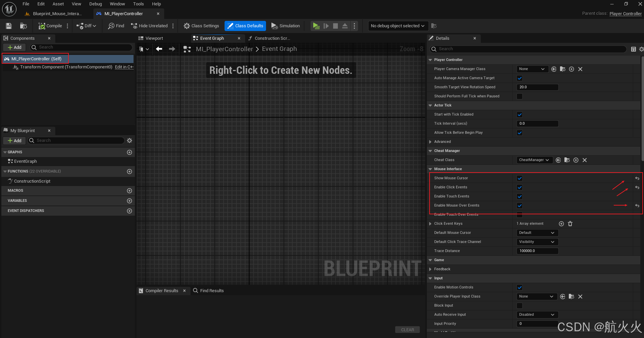Expand the Advanced section under Actor Tick
644x338 pixels.
click(x=430, y=142)
